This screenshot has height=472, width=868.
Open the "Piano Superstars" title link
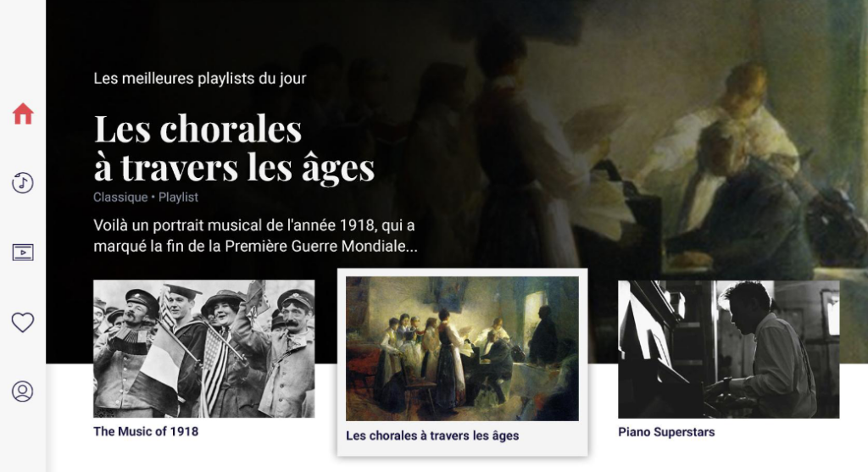[x=666, y=432]
